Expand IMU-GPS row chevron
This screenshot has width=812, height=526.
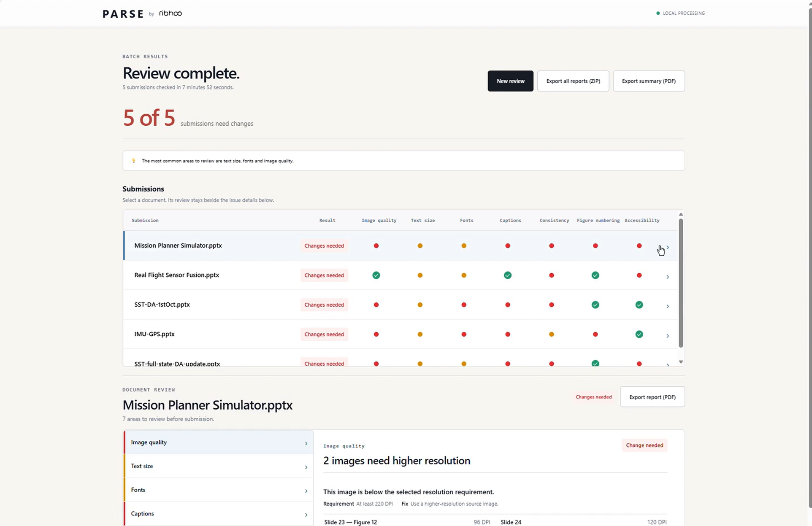pos(668,336)
